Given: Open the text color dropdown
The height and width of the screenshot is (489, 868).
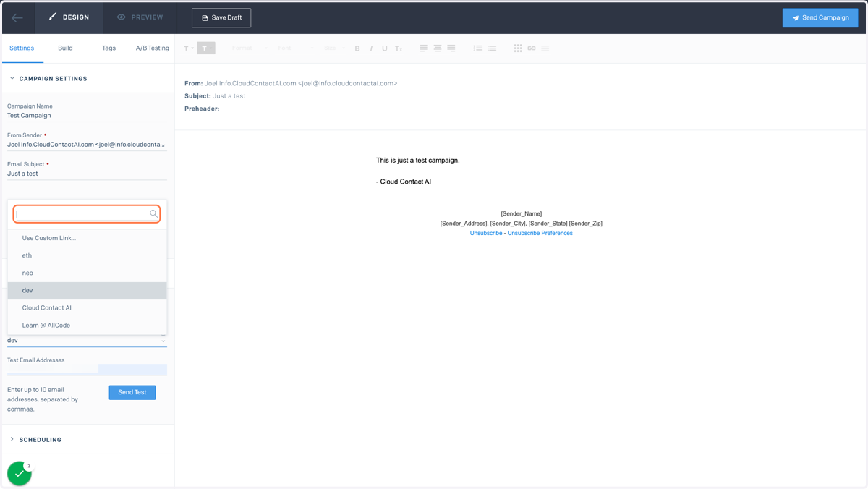Looking at the screenshot, I should pyautogui.click(x=188, y=48).
